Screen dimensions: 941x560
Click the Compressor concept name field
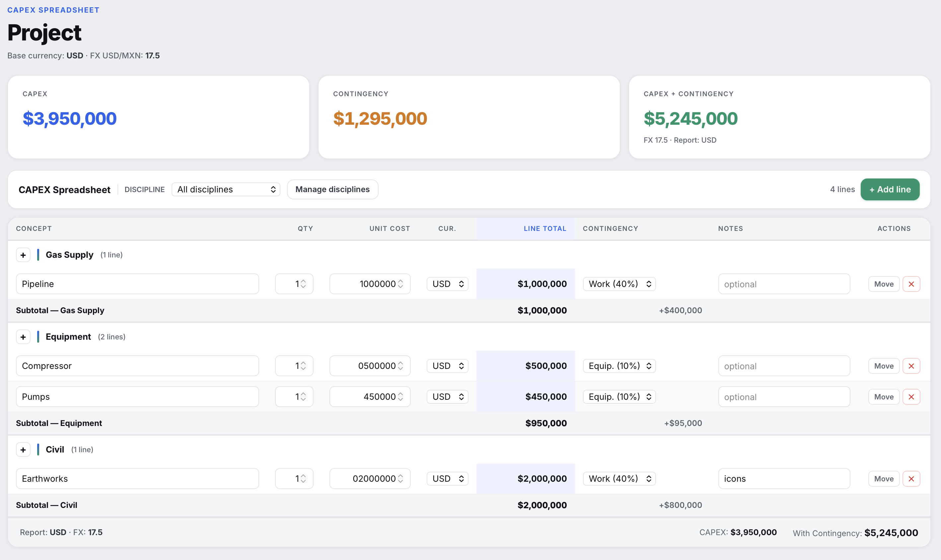137,366
